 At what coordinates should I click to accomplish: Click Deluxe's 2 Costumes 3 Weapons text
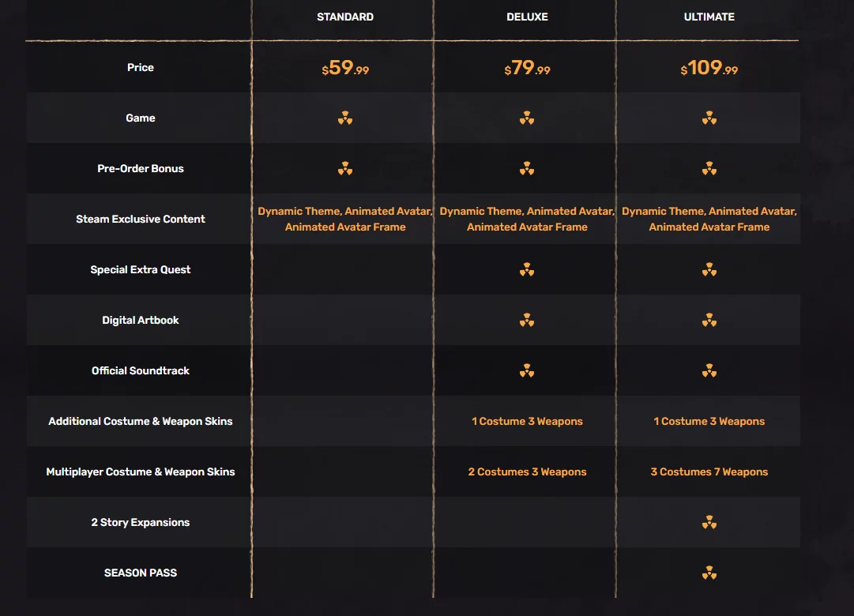[527, 472]
